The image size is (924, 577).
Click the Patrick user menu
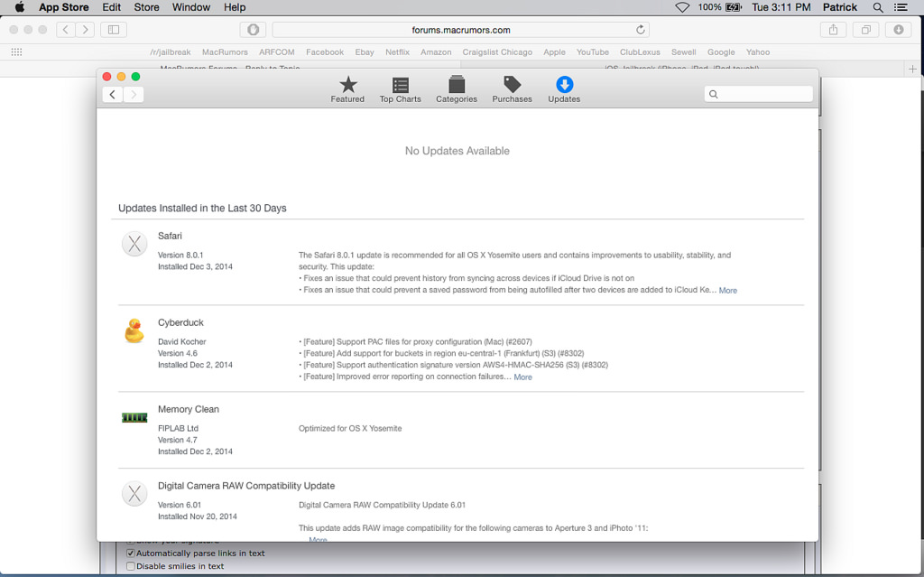pos(840,7)
